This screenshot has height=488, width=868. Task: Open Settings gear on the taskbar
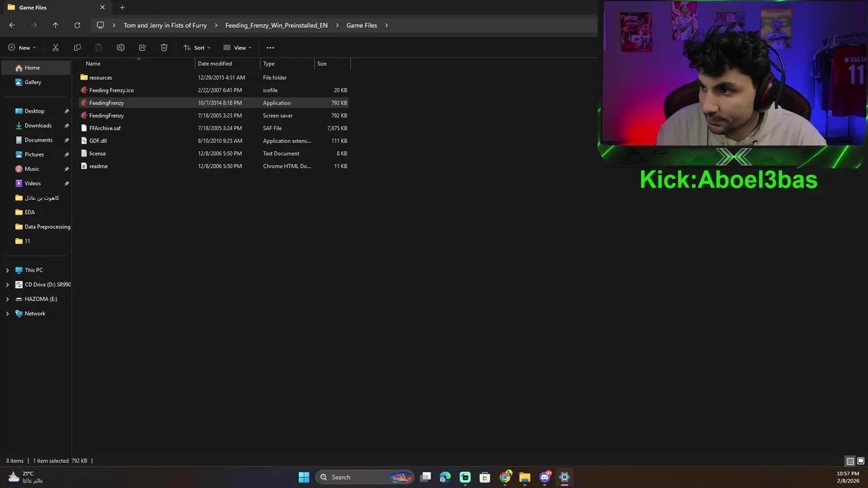564,477
